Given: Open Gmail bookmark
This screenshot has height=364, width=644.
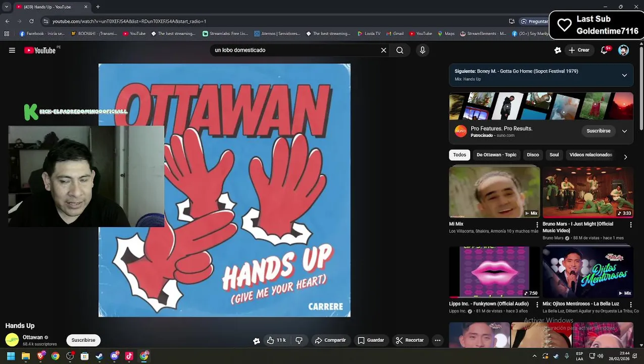Looking at the screenshot, I should point(394,34).
